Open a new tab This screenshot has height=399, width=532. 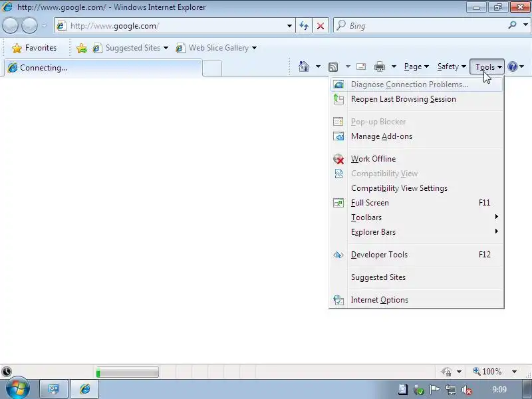[x=212, y=68]
